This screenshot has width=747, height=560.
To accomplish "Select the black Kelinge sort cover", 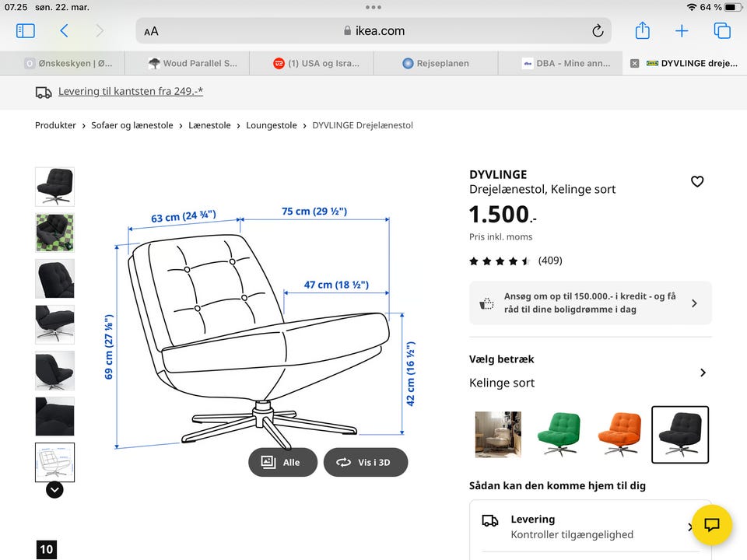I will pyautogui.click(x=679, y=434).
